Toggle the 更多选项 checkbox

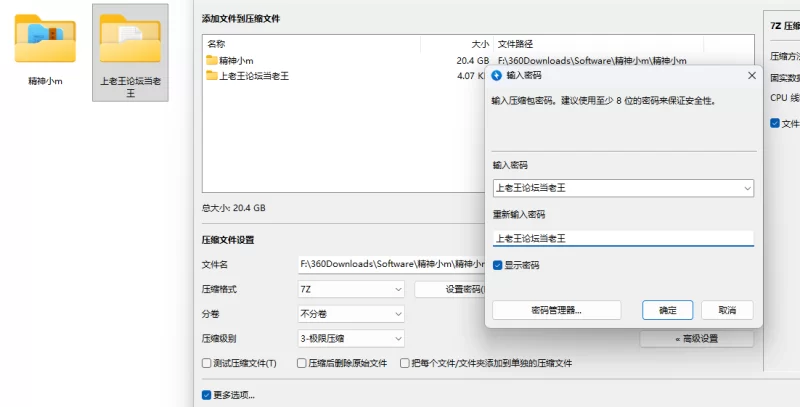click(207, 395)
